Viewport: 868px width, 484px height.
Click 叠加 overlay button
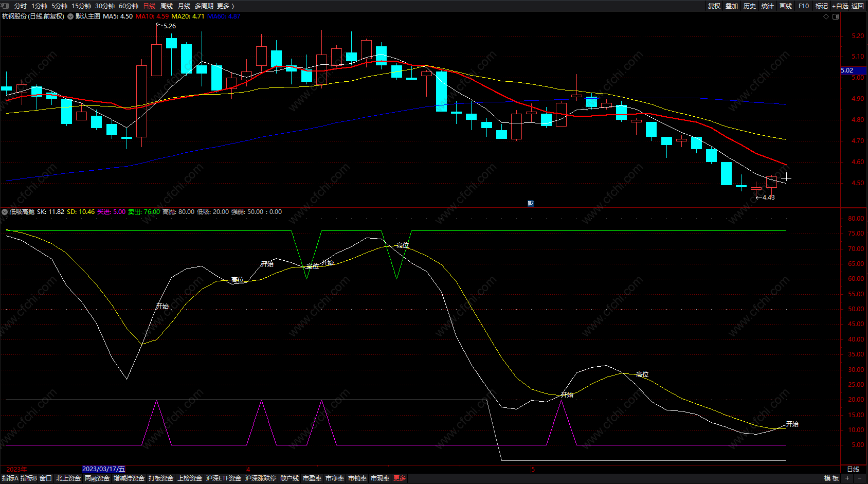click(732, 6)
